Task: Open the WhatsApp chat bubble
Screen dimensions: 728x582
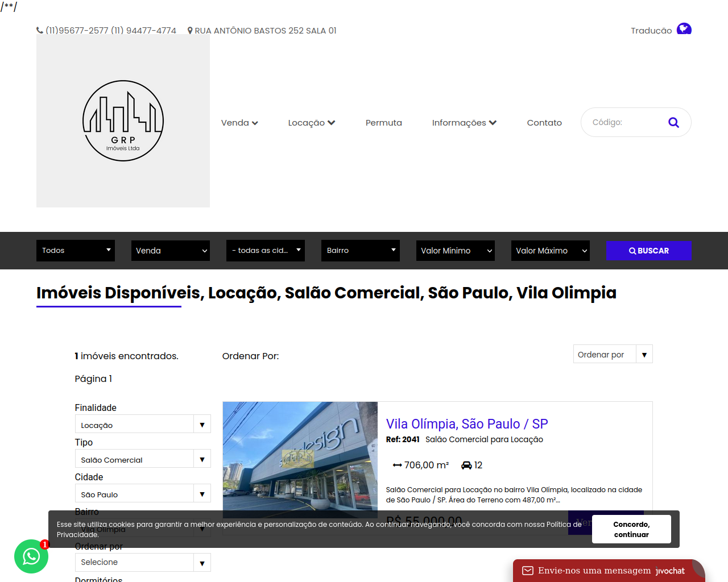Action: click(31, 556)
